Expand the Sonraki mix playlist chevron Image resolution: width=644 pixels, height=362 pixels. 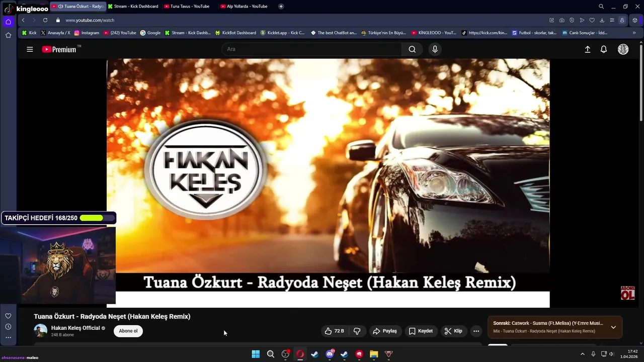click(613, 327)
